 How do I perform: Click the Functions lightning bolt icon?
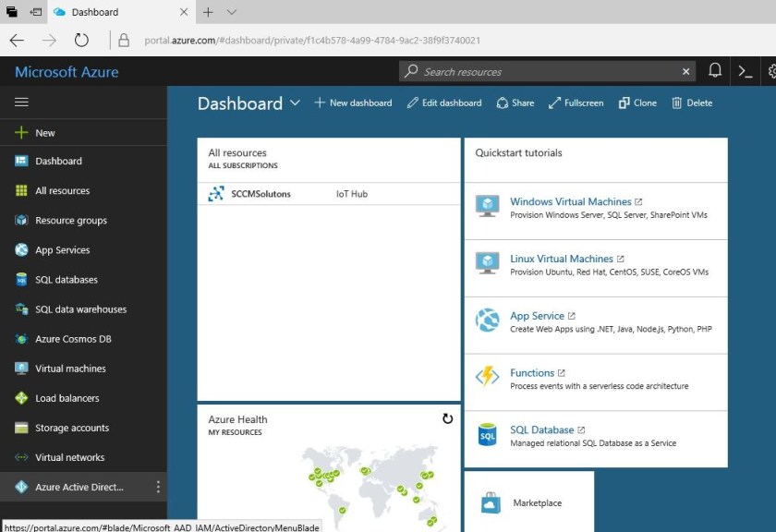[x=487, y=377]
